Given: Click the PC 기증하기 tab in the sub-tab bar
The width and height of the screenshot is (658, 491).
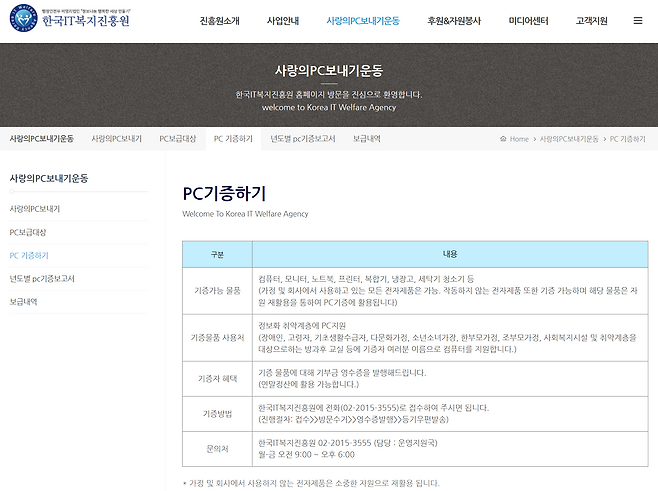Looking at the screenshot, I should [x=233, y=139].
